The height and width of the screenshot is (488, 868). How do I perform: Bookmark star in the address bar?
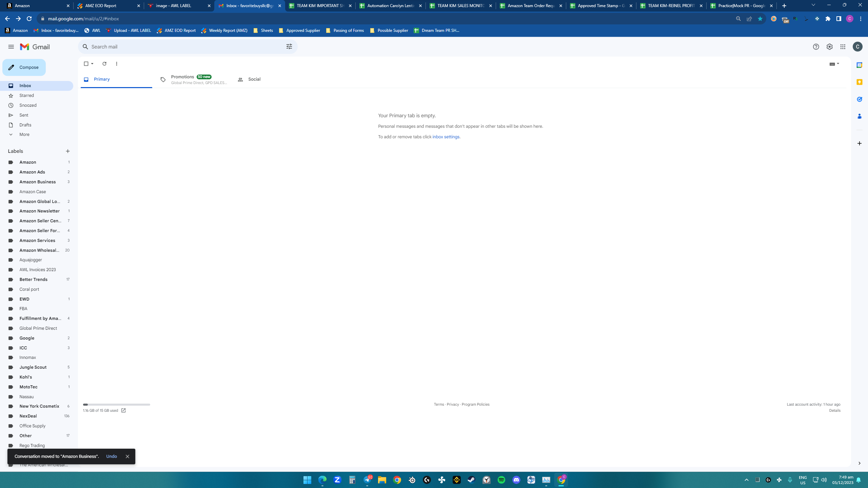[760, 19]
